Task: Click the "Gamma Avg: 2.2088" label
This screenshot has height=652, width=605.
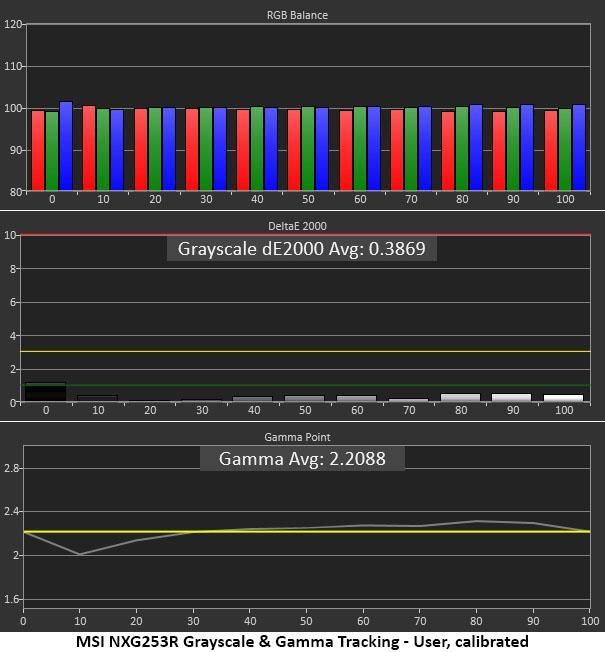Action: [x=302, y=459]
